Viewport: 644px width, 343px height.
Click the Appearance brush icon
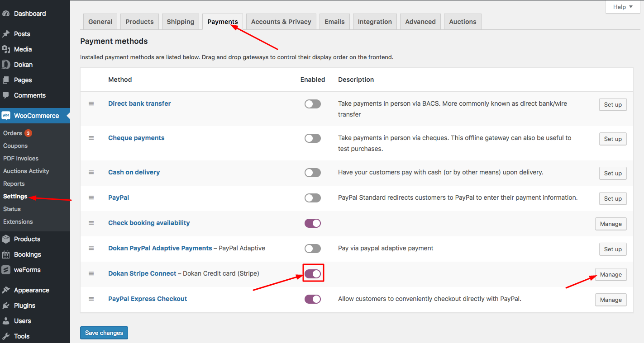coord(6,290)
